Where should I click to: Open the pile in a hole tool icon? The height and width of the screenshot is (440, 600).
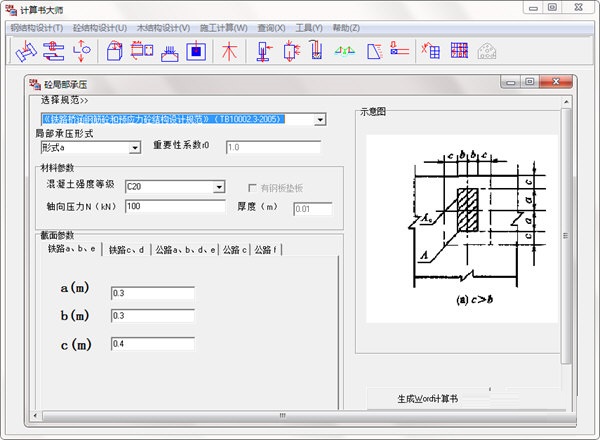(316, 51)
